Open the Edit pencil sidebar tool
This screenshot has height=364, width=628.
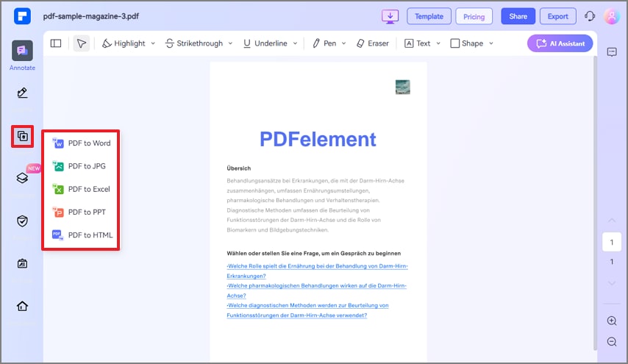22,93
